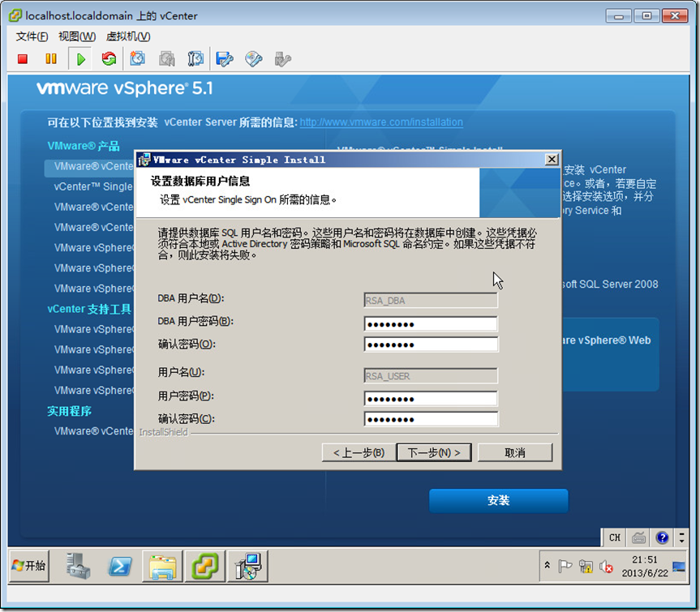Click the 取消 cancel button
Screen dimensions: 700x612
pyautogui.click(x=515, y=453)
